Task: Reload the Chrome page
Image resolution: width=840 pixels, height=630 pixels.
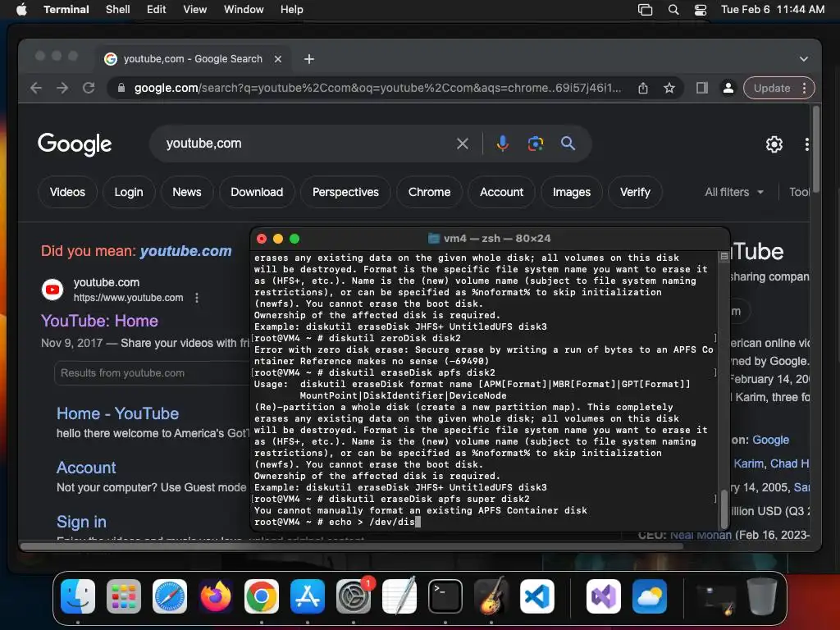Action: [89, 88]
